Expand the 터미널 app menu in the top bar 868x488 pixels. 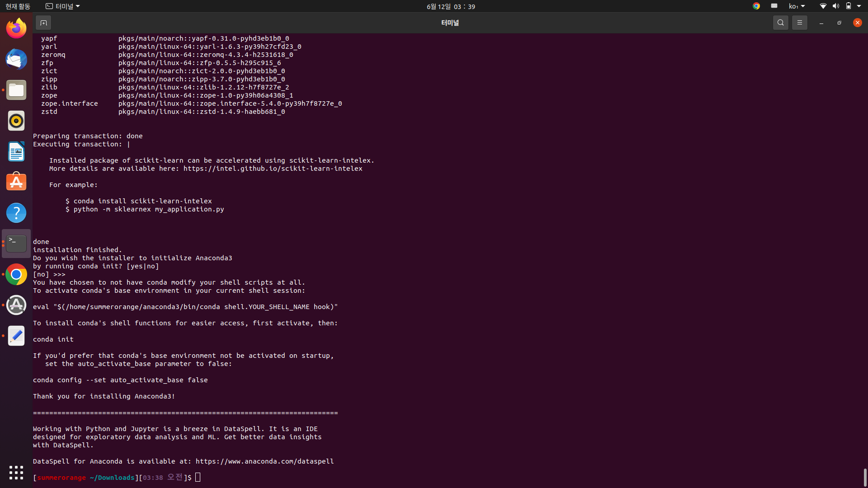pyautogui.click(x=63, y=6)
